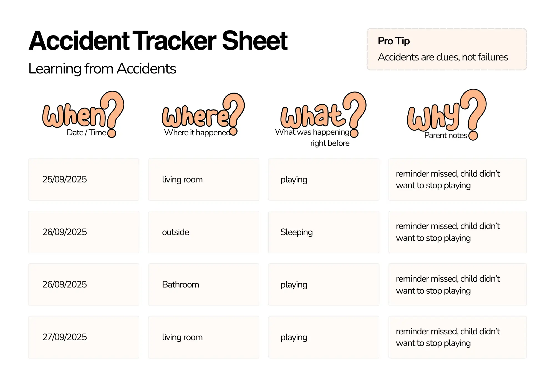The image size is (555, 392).
Task: Click the "Learning from Accidents" subtitle
Action: pos(102,68)
